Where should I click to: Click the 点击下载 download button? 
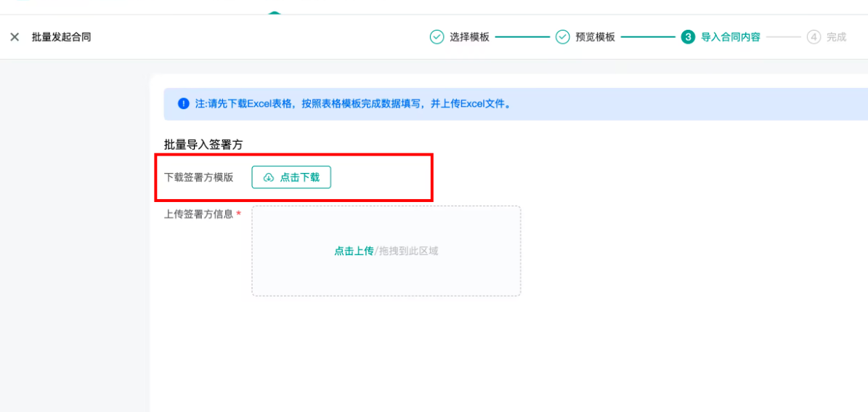[x=291, y=177]
